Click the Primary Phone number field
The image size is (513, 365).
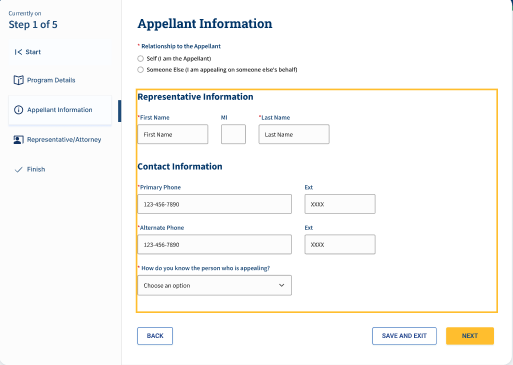(214, 204)
